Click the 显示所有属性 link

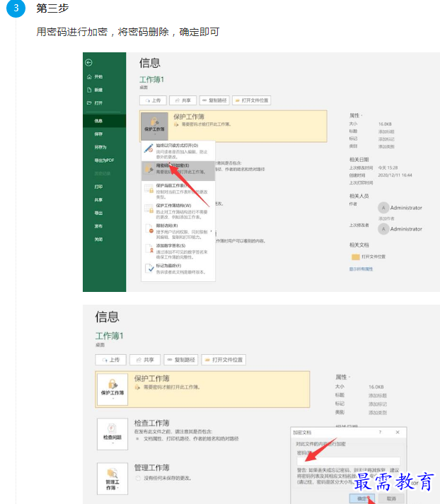click(x=361, y=269)
